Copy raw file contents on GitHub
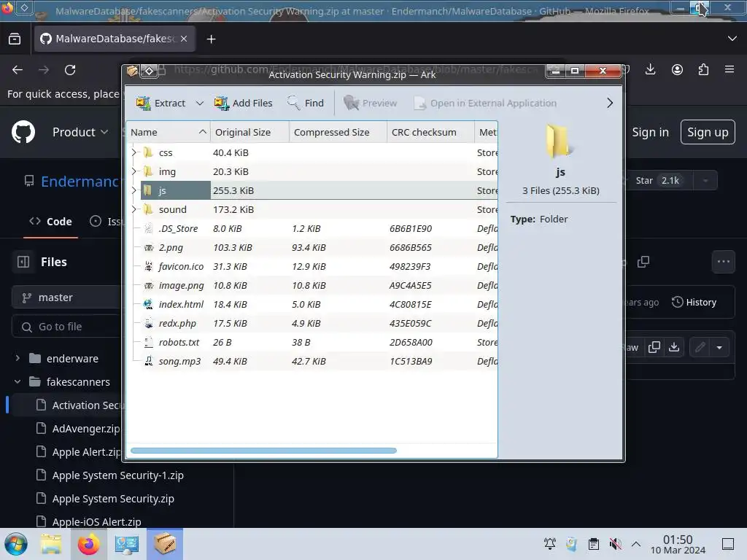Viewport: 747px width, 560px height. (654, 347)
